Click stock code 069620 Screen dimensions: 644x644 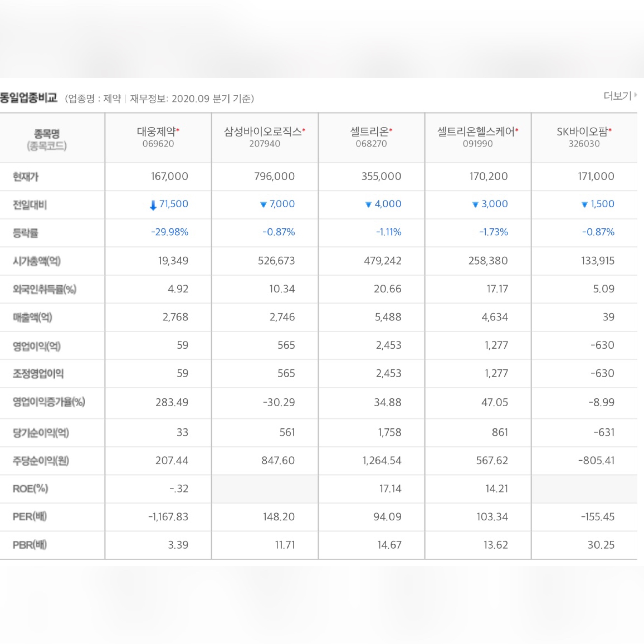click(158, 144)
